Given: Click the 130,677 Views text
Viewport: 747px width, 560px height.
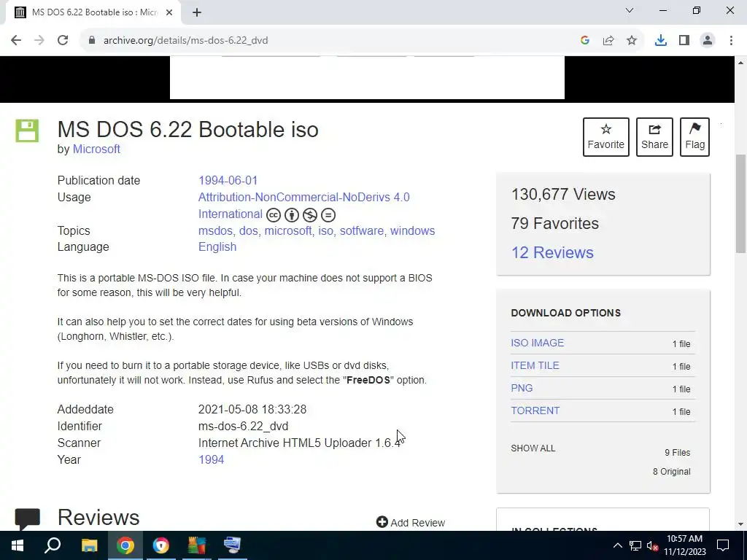Looking at the screenshot, I should pyautogui.click(x=563, y=194).
